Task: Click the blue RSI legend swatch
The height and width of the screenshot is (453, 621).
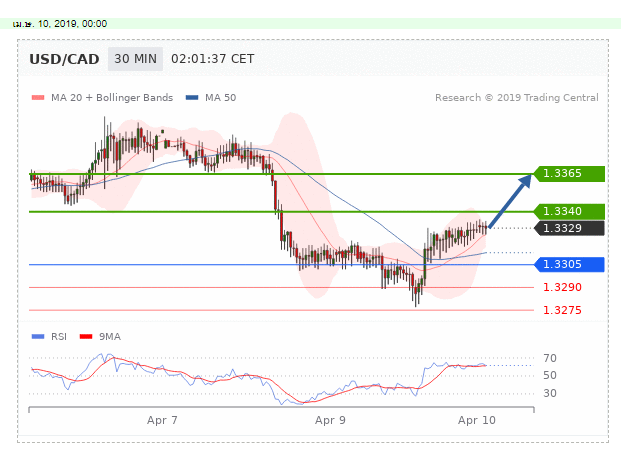Action: click(38, 337)
